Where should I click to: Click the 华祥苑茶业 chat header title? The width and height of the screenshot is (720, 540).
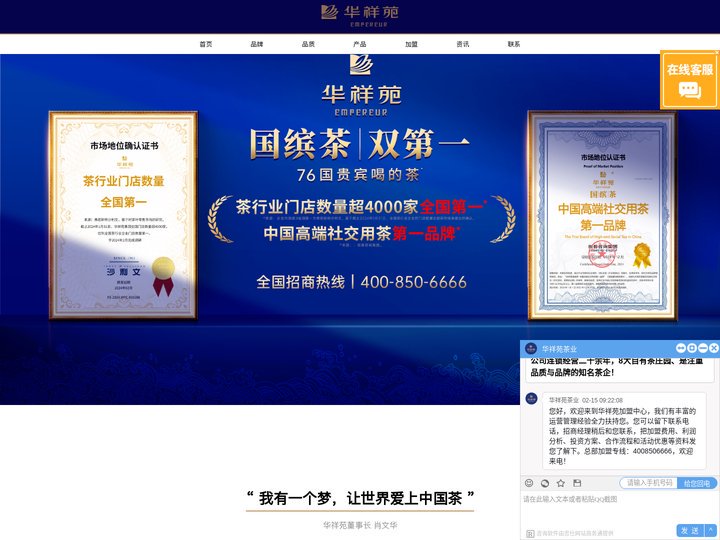point(559,349)
